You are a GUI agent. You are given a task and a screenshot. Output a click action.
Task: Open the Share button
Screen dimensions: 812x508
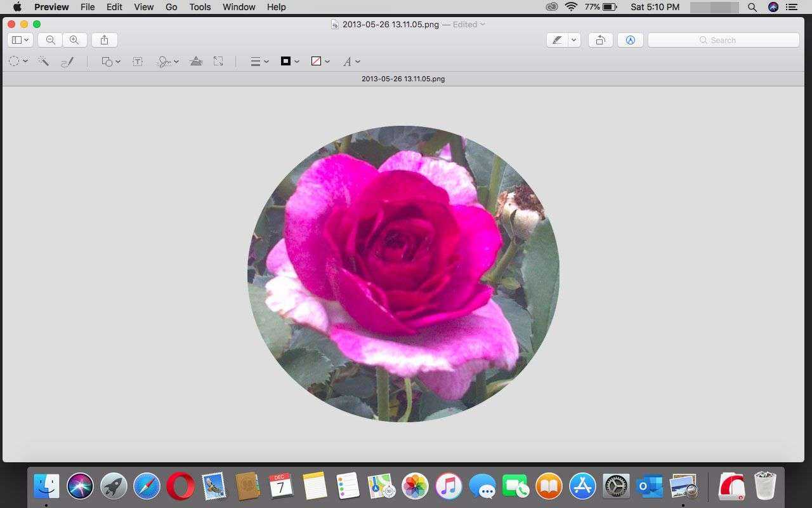104,40
